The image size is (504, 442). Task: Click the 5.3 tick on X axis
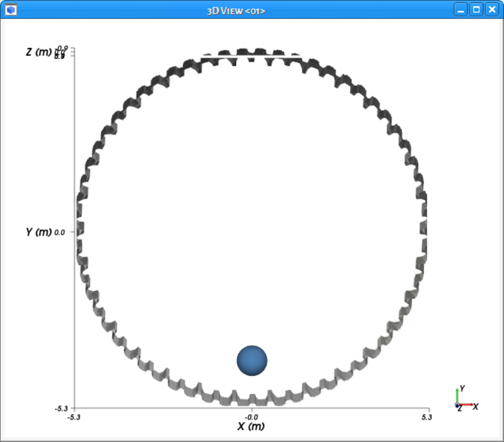click(x=426, y=417)
